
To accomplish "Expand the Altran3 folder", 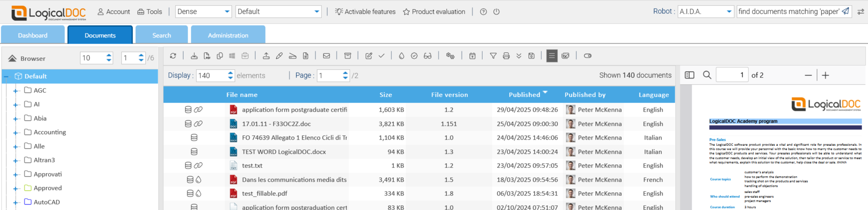I will [x=15, y=160].
